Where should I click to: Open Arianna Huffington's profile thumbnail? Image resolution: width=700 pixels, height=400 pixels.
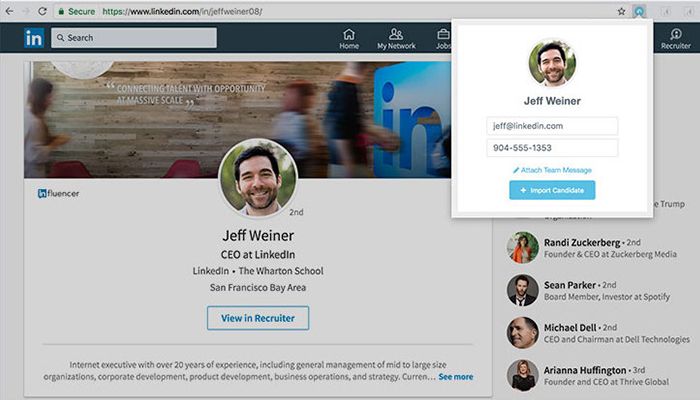[x=523, y=375]
